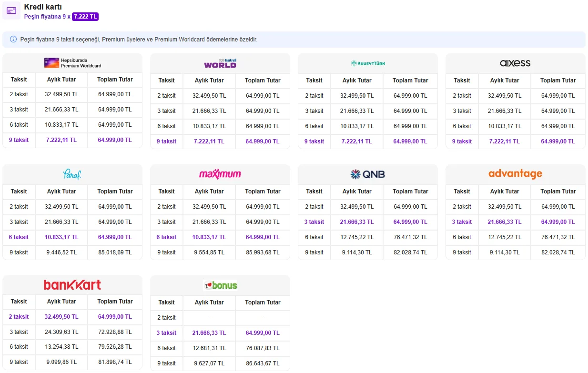The image size is (588, 373).
Task: Click the info icon in the blue notice
Action: tap(13, 40)
